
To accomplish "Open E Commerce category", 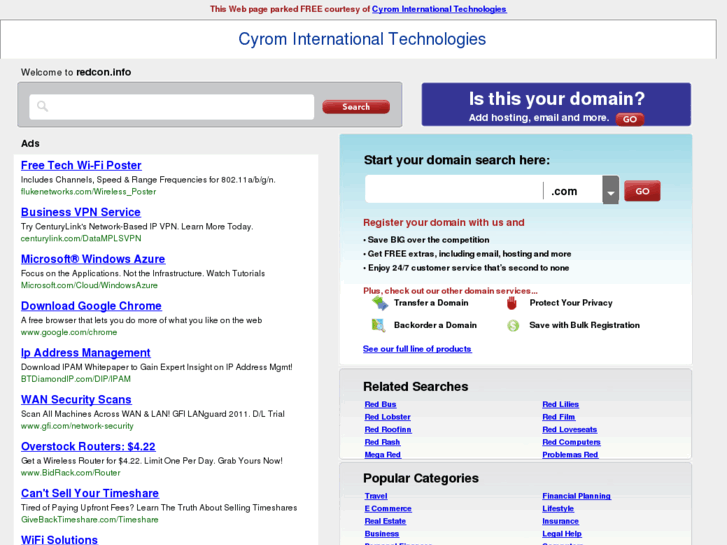I will pos(388,509).
